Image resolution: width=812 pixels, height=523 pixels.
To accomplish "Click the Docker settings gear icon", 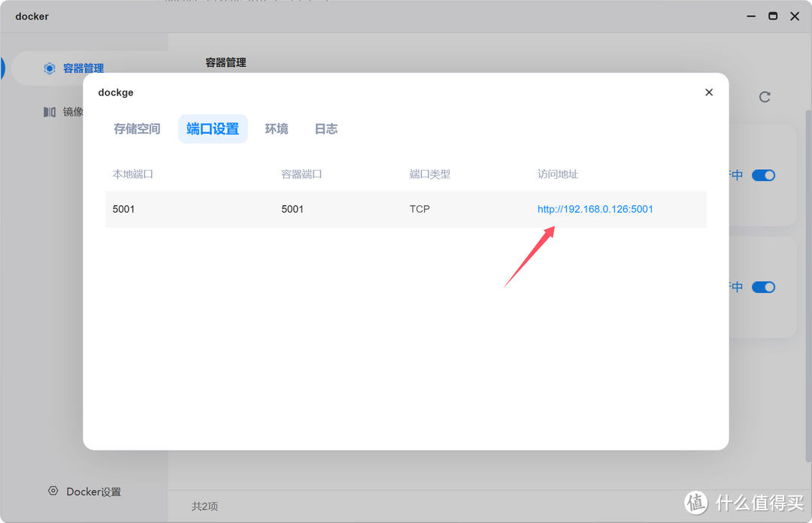I will (x=53, y=491).
